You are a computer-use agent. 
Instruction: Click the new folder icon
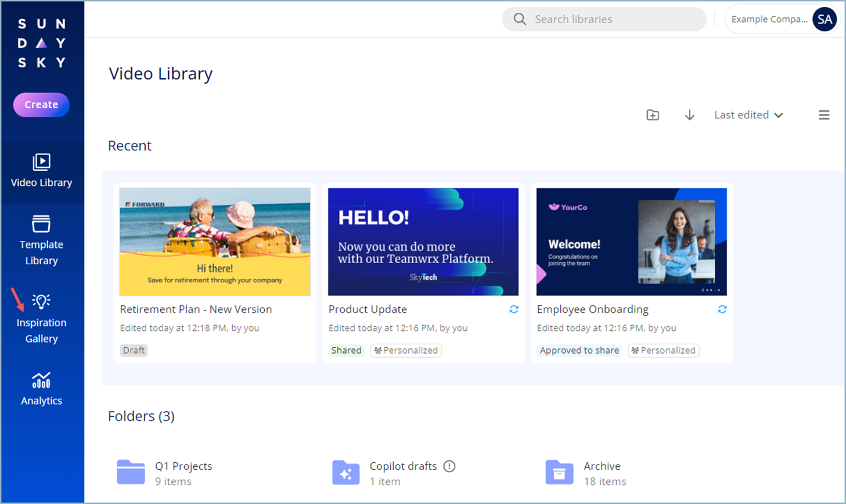pos(653,115)
